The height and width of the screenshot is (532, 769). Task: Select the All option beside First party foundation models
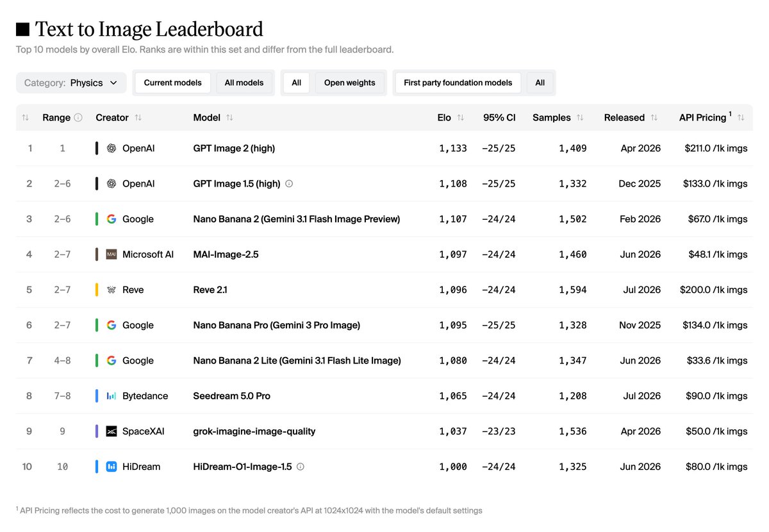pyautogui.click(x=540, y=83)
